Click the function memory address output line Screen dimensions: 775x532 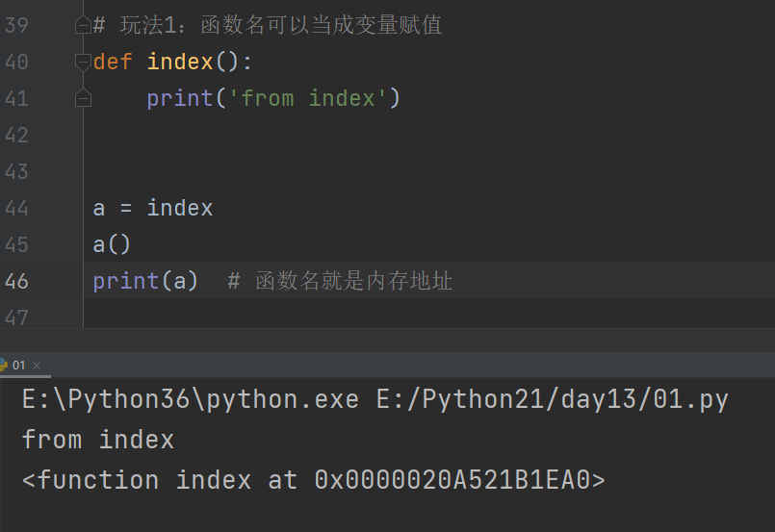[x=313, y=480]
